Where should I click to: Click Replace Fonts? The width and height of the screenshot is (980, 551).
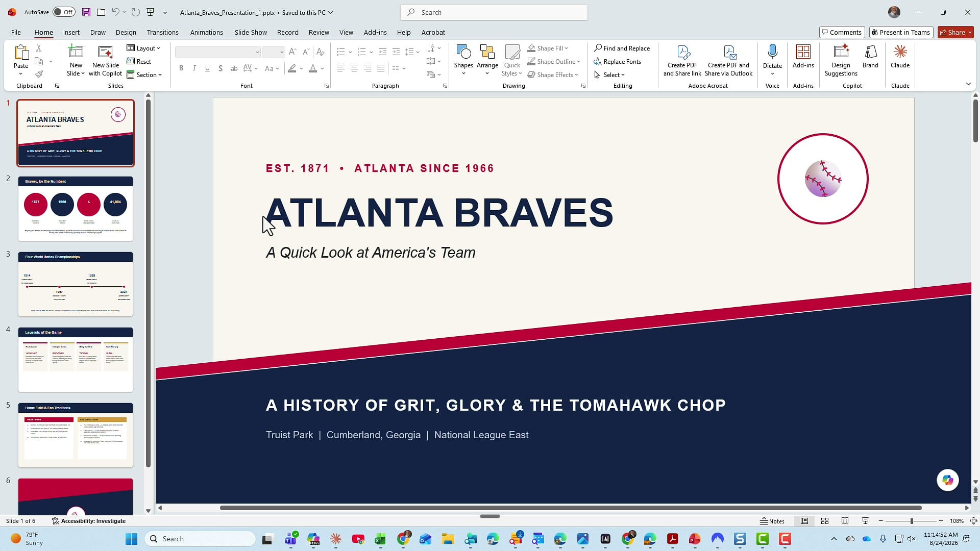click(x=618, y=61)
